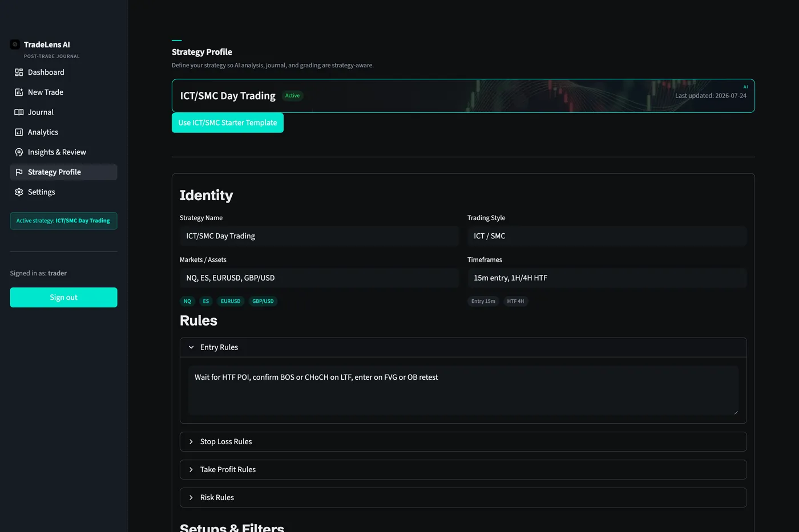Expand the Risk Rules section
Viewport: 799px width, 532px height.
[x=463, y=498]
